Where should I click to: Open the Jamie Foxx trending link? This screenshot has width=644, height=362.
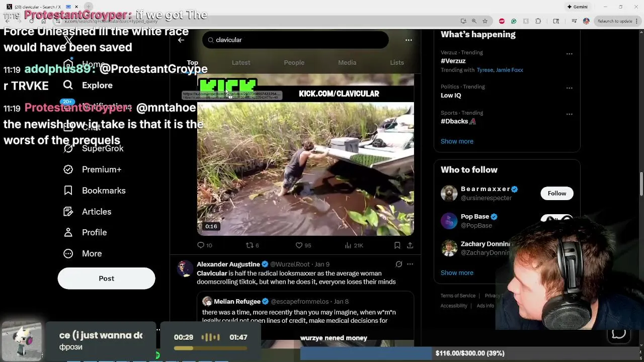coord(510,70)
